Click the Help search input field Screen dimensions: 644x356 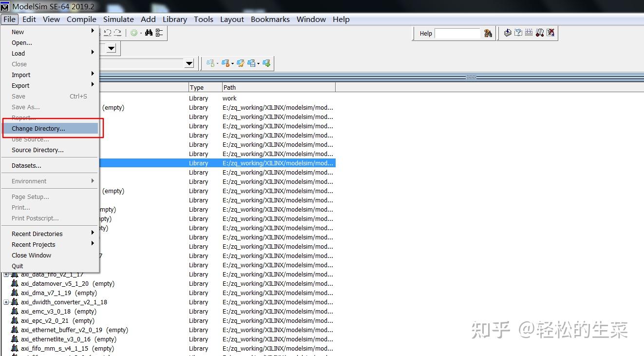(457, 33)
